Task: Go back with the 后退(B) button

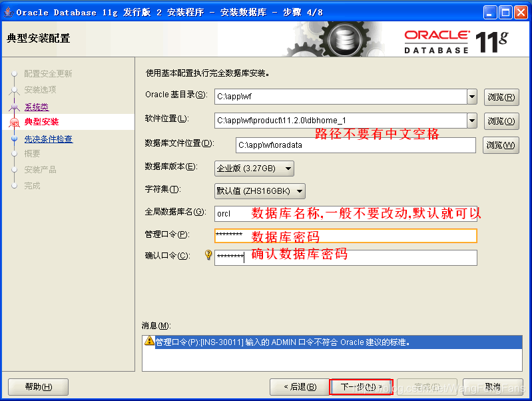Action: coord(300,387)
